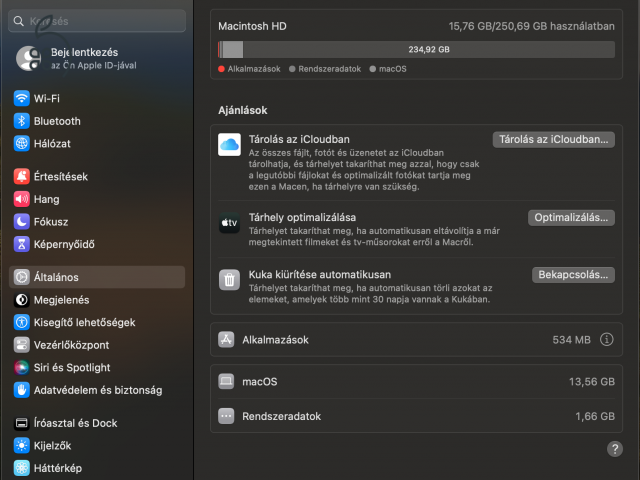Screen dimensions: 640x480
Task: Click the Macintosh HD title
Action: [x=252, y=26]
